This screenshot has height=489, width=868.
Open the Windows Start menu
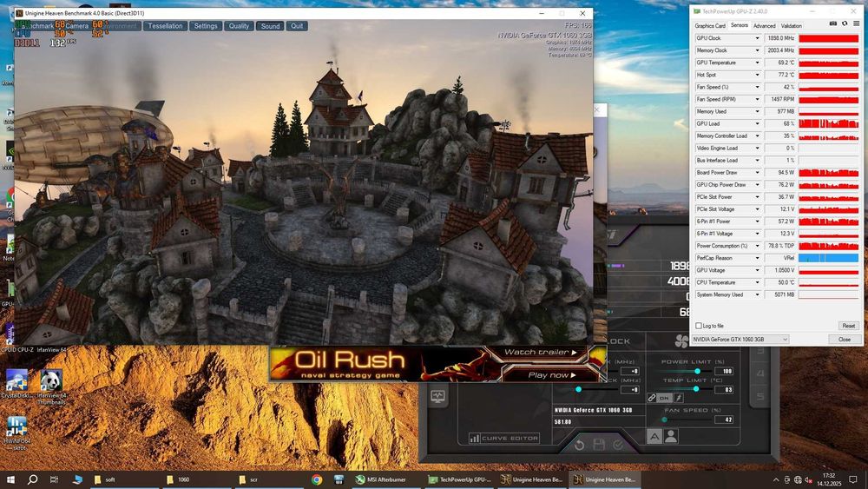10,479
